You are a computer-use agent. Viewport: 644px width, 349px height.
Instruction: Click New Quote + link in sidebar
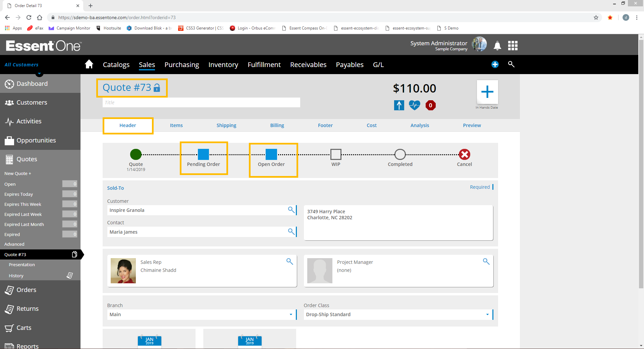tap(18, 173)
